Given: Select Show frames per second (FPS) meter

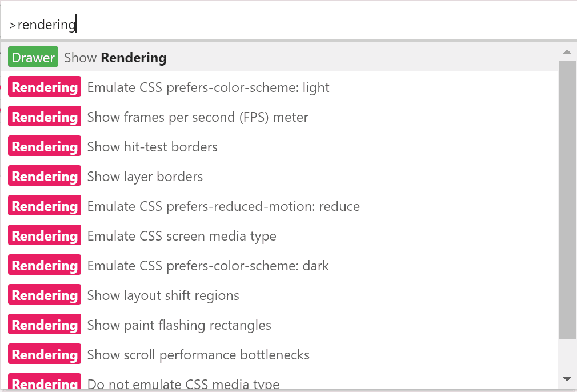Looking at the screenshot, I should 198,117.
